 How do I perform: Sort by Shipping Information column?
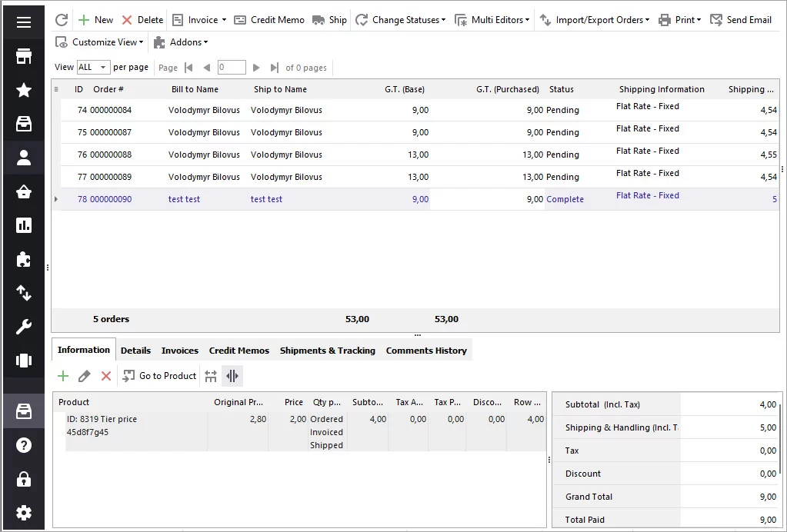point(662,89)
